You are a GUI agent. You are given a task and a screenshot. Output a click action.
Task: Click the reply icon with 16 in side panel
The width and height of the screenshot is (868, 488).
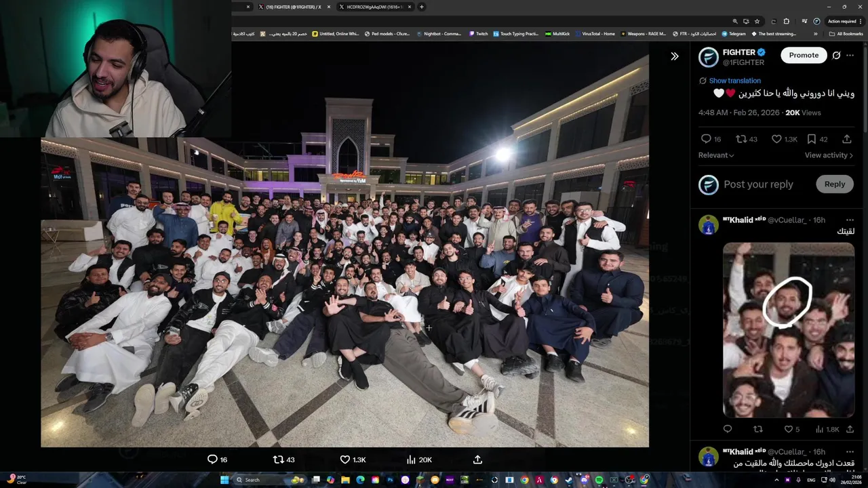[x=711, y=139]
